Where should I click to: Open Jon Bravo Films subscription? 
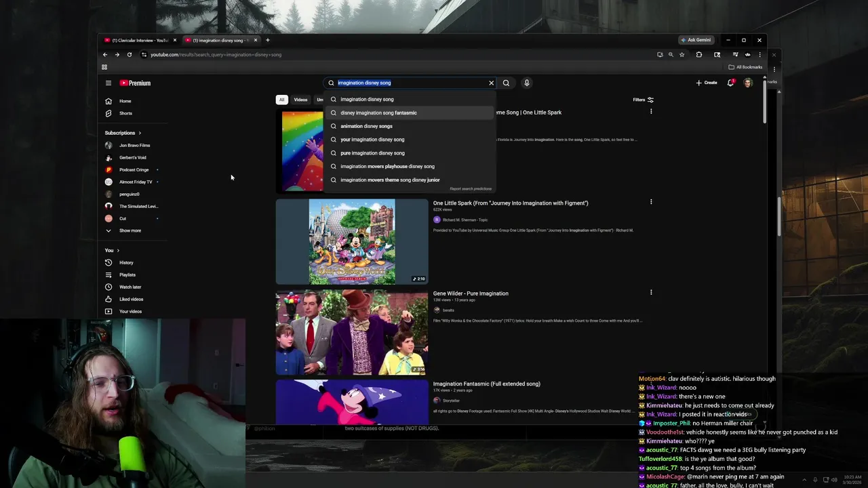tap(134, 145)
